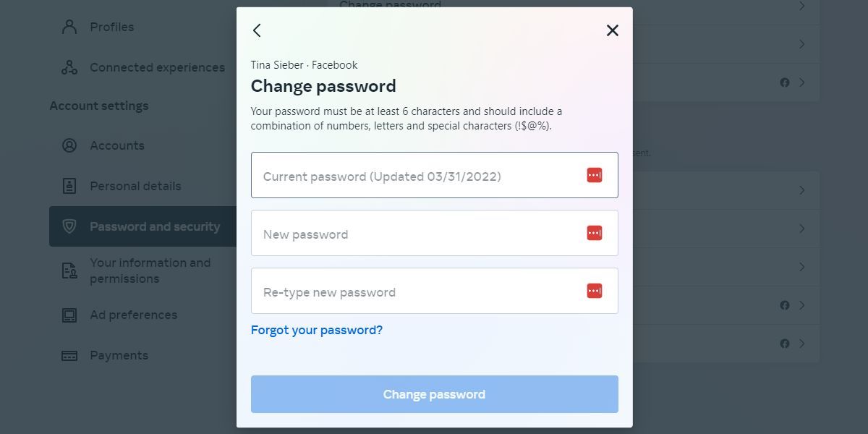Image resolution: width=868 pixels, height=434 pixels.
Task: Open Accounts via its person icon
Action: coord(69,145)
